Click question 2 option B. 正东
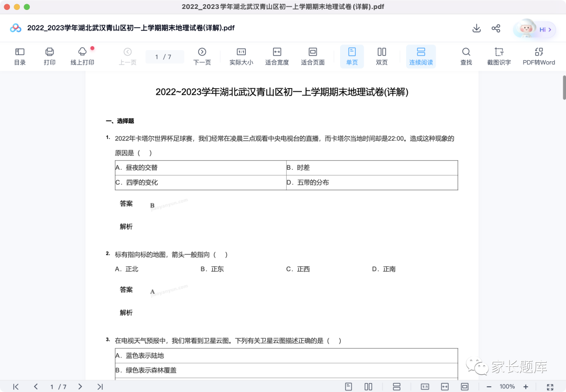Viewport: 566px width, 392px height. pyautogui.click(x=212, y=269)
